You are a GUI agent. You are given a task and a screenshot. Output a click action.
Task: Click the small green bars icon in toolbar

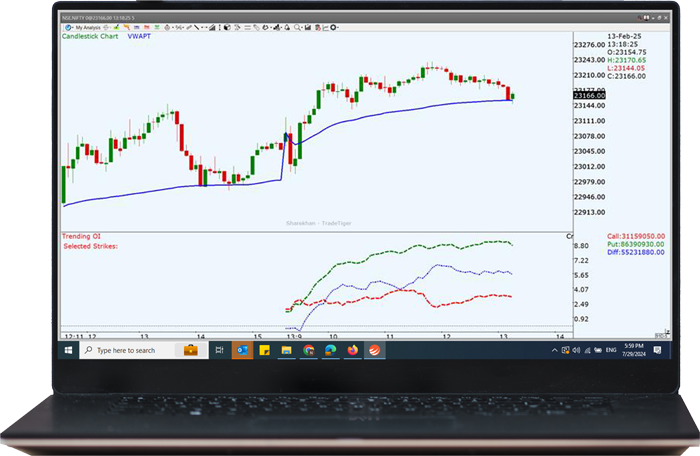156,28
